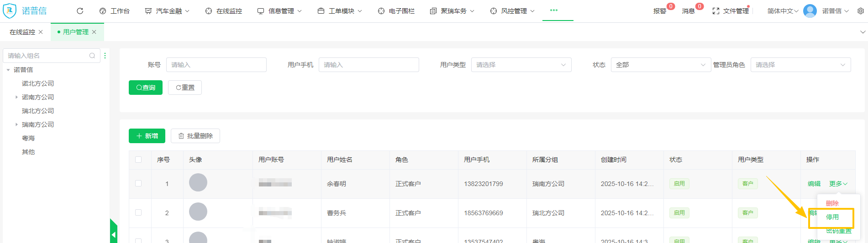
Task: Expand the 状态 dropdown showing 全部
Action: click(x=660, y=65)
